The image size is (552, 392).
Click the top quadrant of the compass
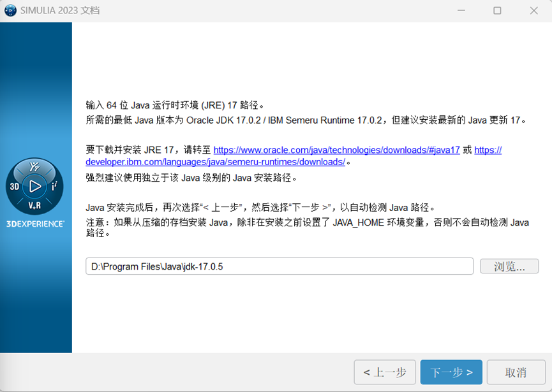[x=35, y=168]
